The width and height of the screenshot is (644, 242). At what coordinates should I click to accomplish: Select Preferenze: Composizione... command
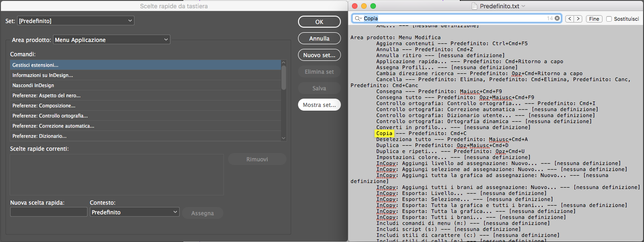pyautogui.click(x=145, y=106)
